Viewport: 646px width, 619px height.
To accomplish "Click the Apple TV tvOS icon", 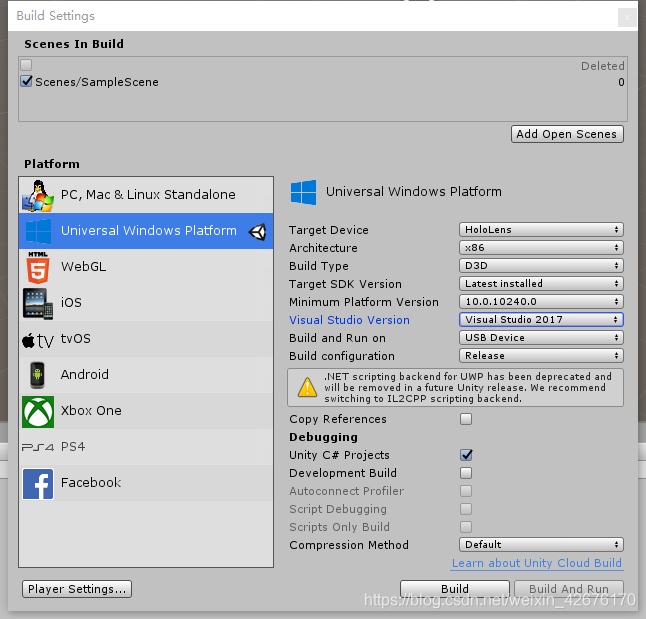I will click(37, 340).
